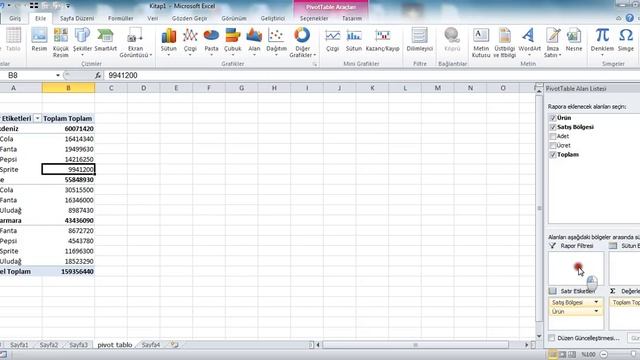Insert a Çizgi line chart
This screenshot has width=640, height=360.
point(190,42)
